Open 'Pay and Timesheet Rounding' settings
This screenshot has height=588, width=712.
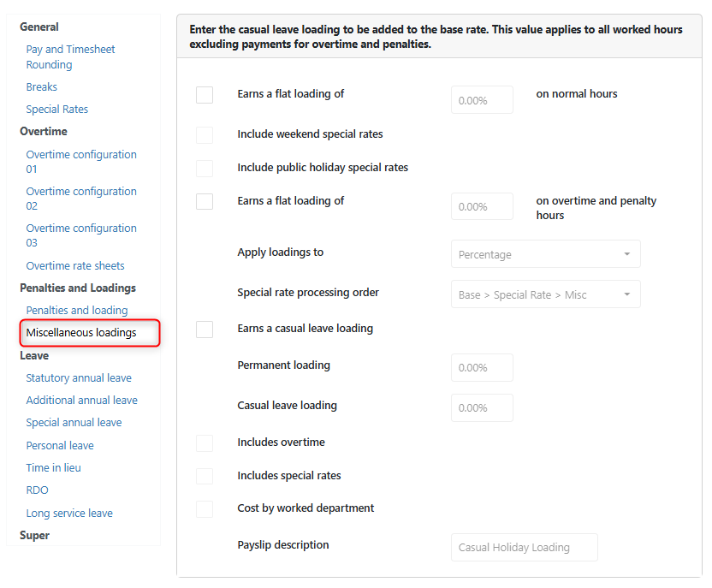(x=70, y=56)
